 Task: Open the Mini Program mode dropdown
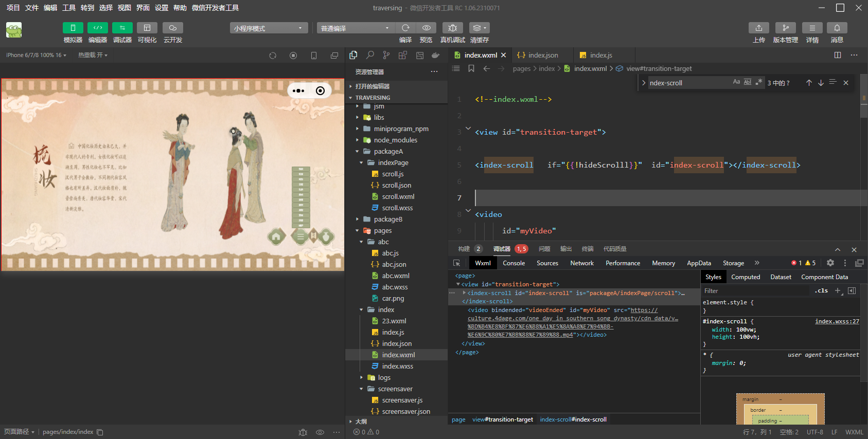coord(269,28)
